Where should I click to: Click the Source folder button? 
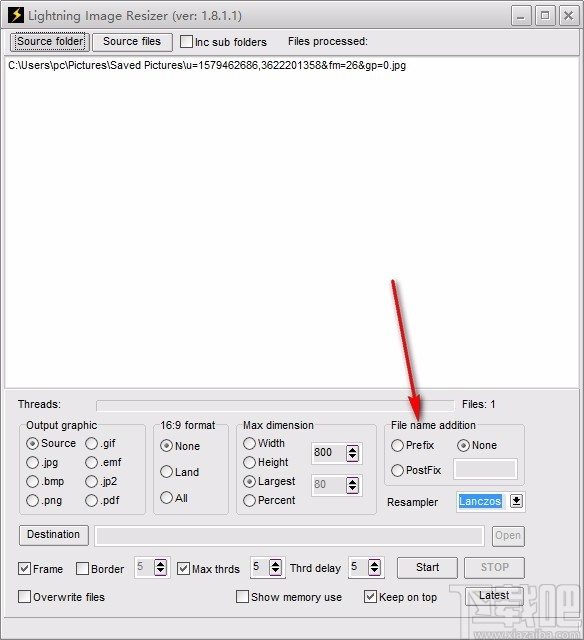point(50,42)
